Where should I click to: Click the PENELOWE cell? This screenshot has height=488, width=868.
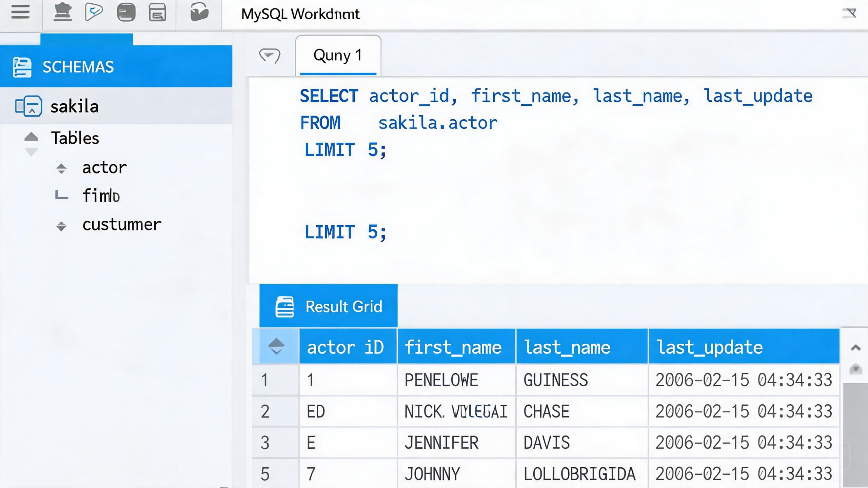(x=456, y=380)
